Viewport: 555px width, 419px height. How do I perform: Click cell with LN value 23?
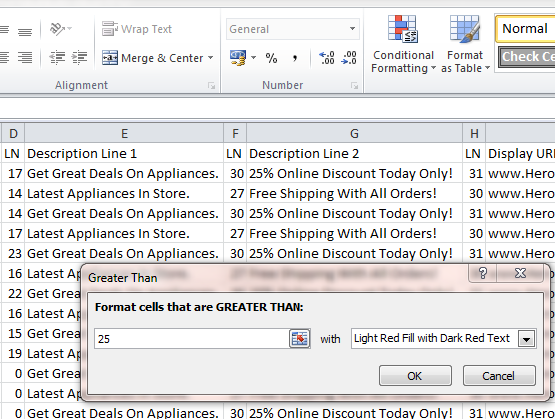(x=13, y=253)
